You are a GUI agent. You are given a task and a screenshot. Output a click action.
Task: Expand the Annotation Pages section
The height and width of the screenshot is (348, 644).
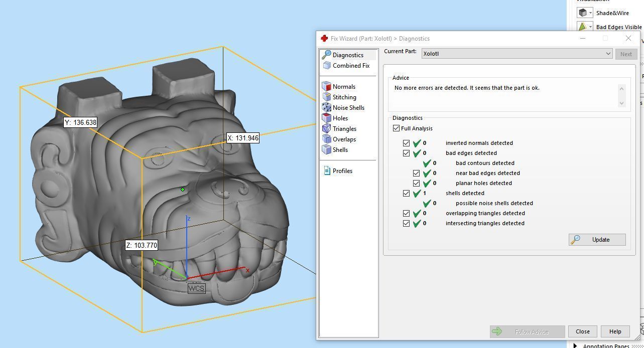[x=575, y=345]
